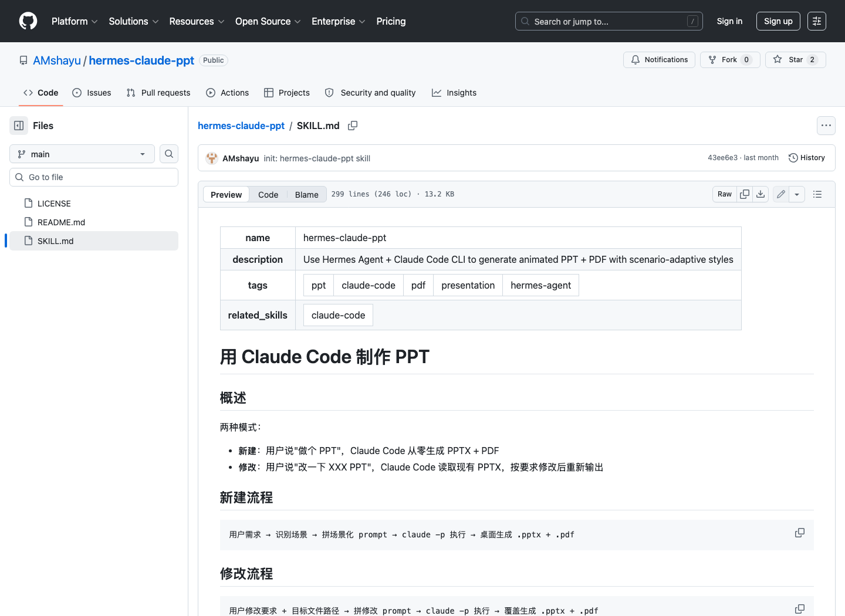This screenshot has height=616, width=845.
Task: View file History
Action: (807, 158)
